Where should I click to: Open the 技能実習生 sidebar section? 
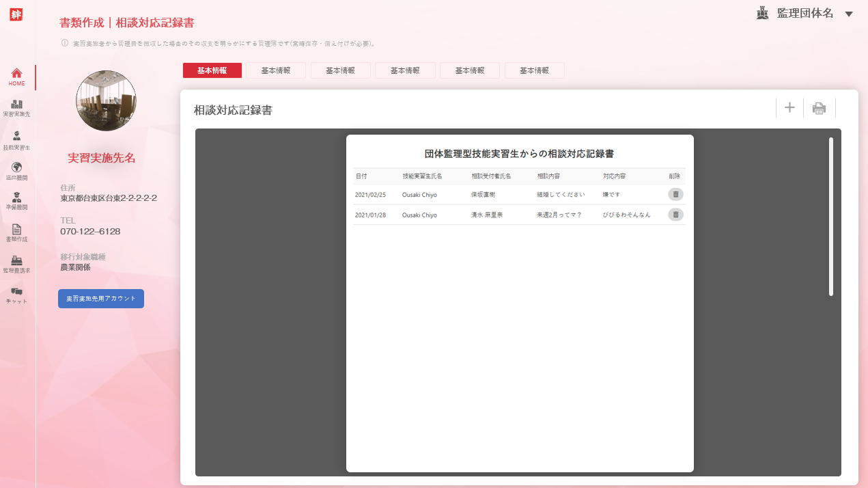coord(17,140)
